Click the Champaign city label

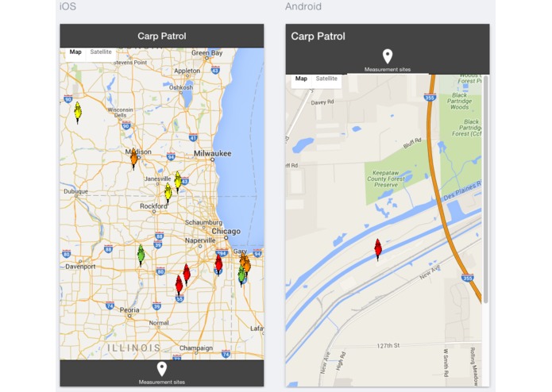[196, 348]
